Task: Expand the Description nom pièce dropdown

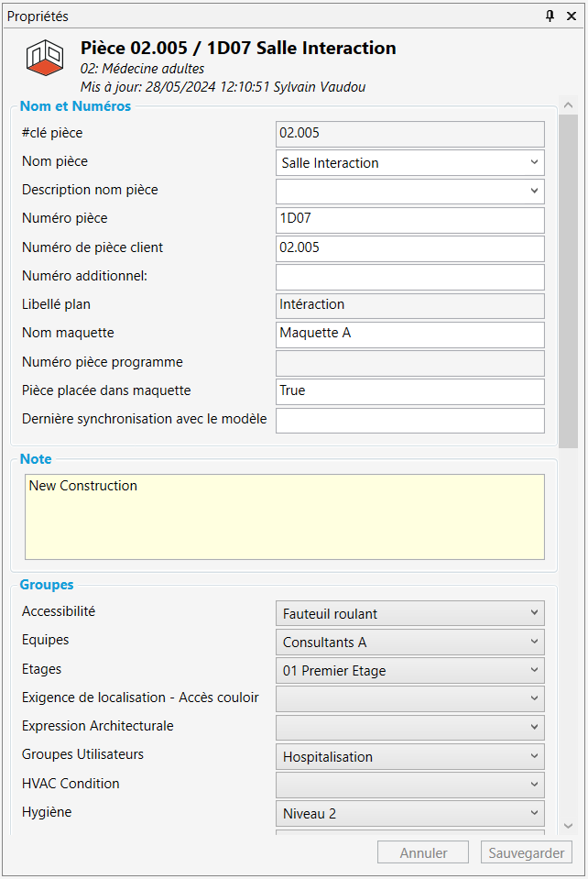Action: [x=534, y=192]
